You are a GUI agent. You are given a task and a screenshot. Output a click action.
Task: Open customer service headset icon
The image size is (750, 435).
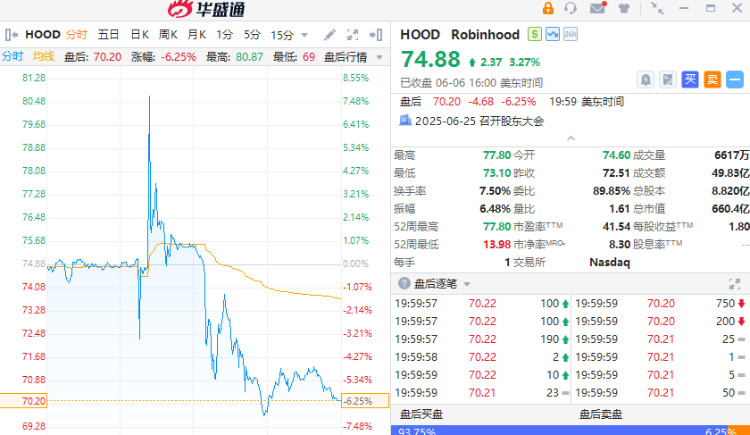(x=570, y=8)
